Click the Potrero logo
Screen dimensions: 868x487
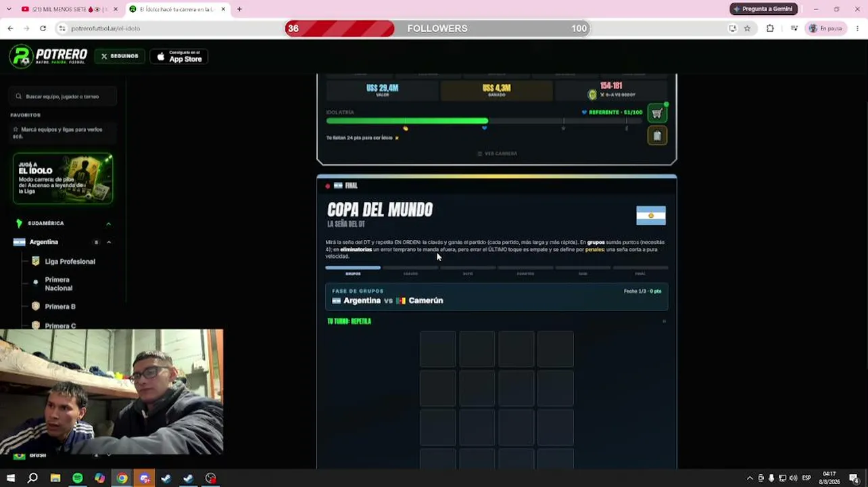point(49,56)
